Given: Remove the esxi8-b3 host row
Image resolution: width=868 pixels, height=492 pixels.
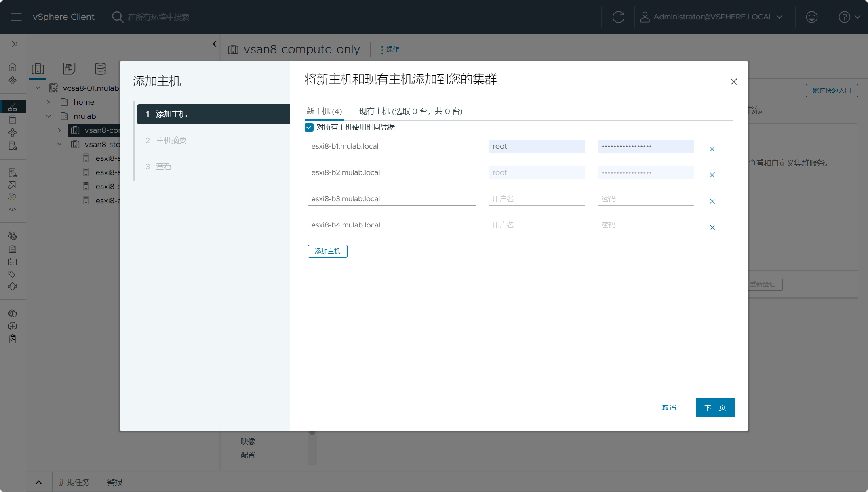Looking at the screenshot, I should coord(712,201).
